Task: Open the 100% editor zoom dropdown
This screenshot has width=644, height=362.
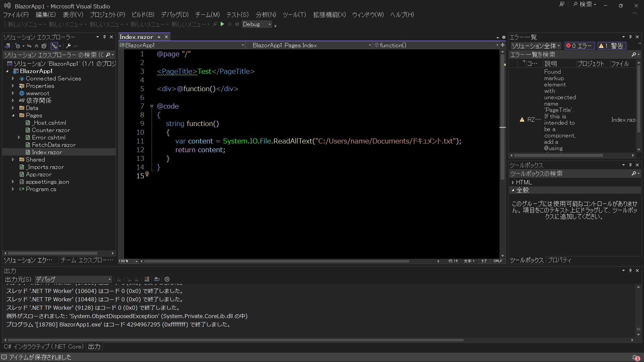Action: tap(128, 261)
